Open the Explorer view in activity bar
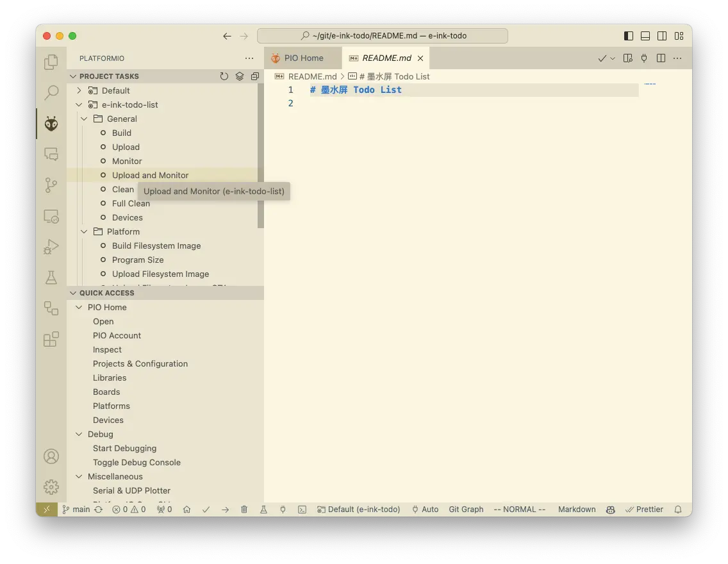This screenshot has height=564, width=728. point(51,62)
